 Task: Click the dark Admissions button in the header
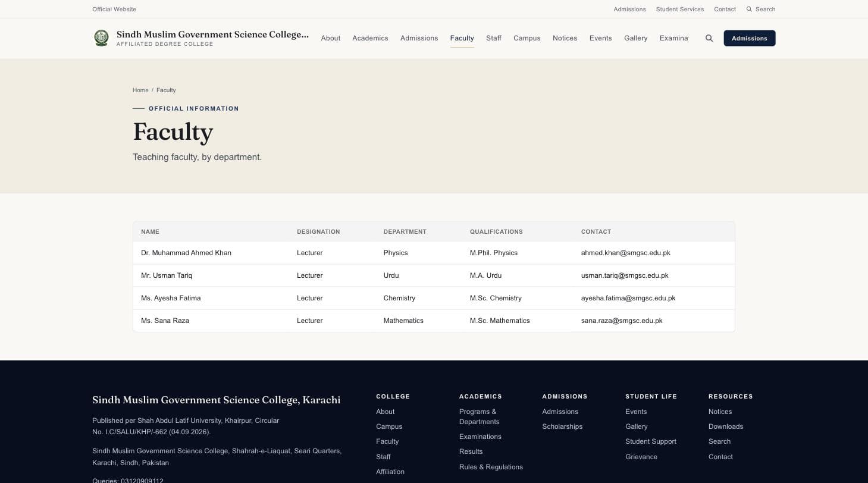pos(750,38)
